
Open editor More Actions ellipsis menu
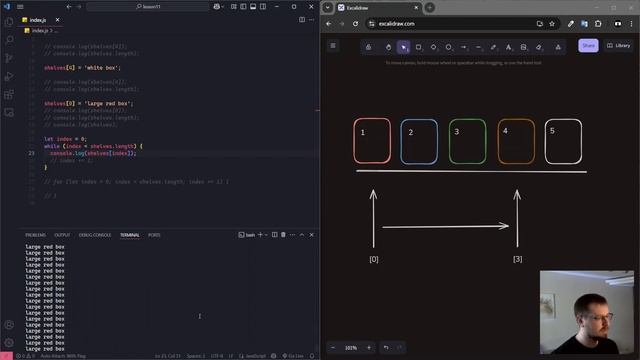[311, 20]
